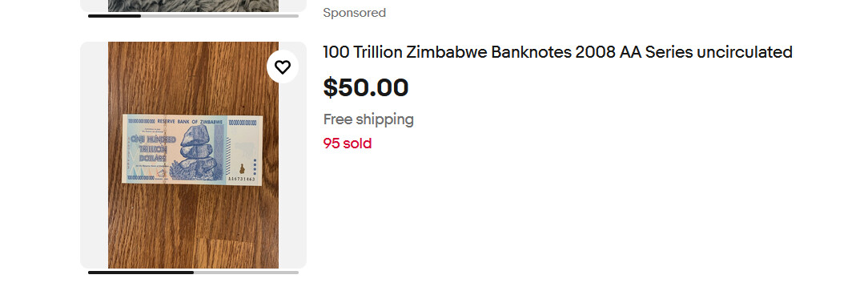
Task: Click the wood grain area below the banknote
Action: coord(193,228)
